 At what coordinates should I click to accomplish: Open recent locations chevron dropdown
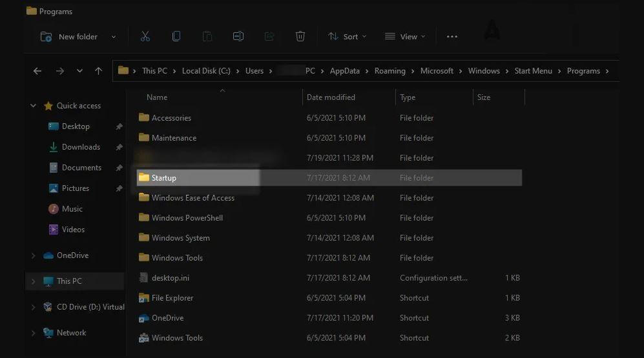coord(79,71)
